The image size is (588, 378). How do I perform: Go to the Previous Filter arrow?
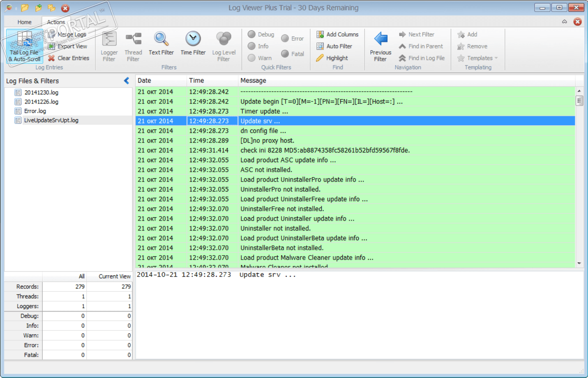click(380, 39)
